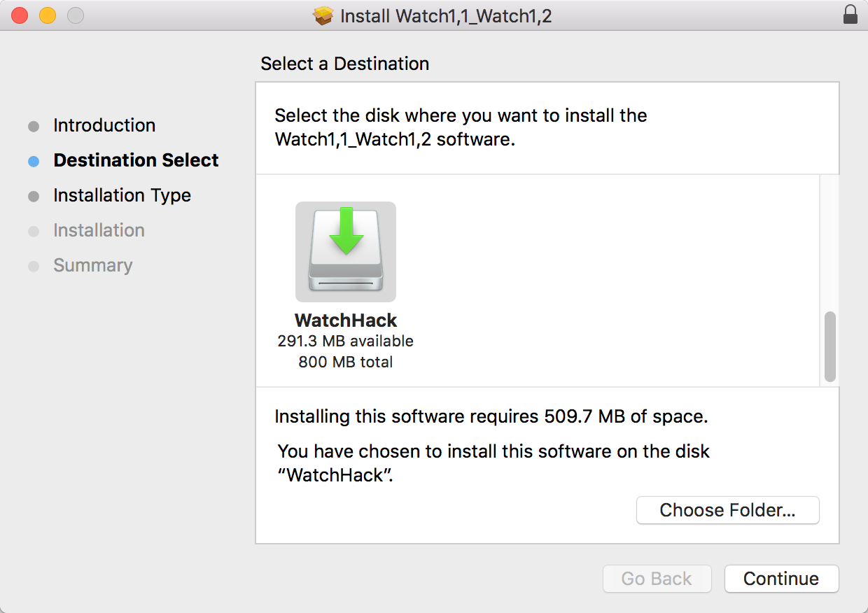Select the WatchHack disk icon
Image resolution: width=868 pixels, height=613 pixels.
[346, 252]
